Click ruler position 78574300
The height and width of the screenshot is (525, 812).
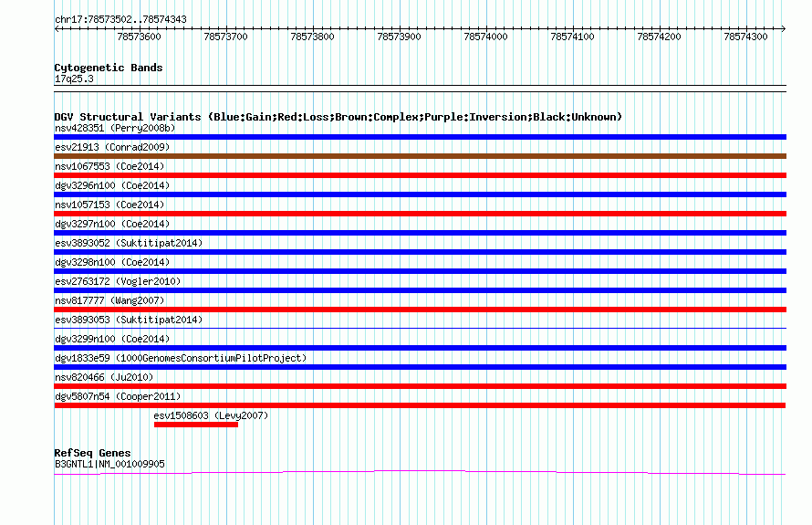point(745,37)
